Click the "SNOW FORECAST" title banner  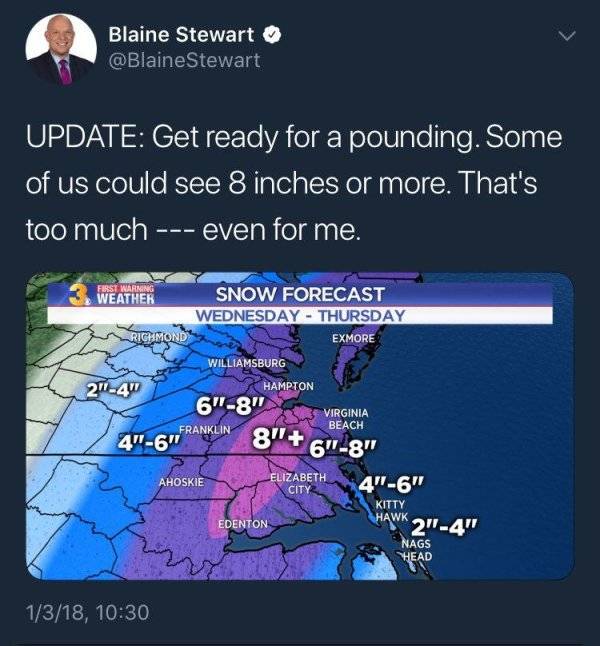coord(300,294)
